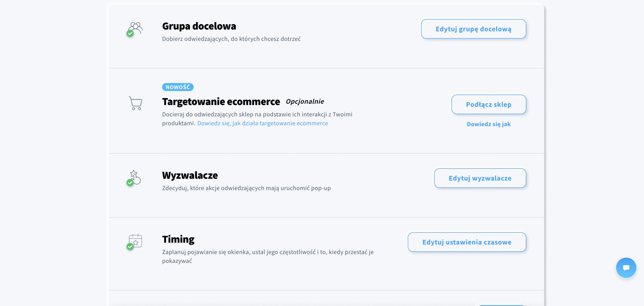Click the green checkmark on Timing
This screenshot has width=644, height=306.
[x=130, y=247]
